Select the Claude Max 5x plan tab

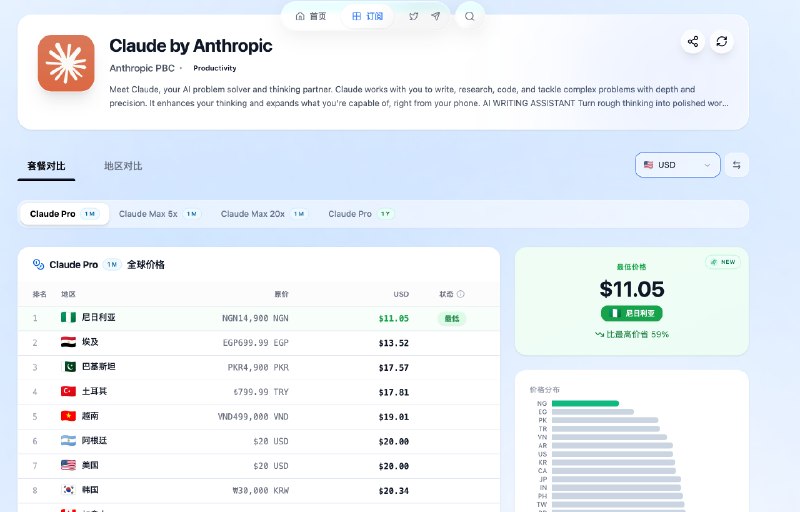[x=159, y=214]
